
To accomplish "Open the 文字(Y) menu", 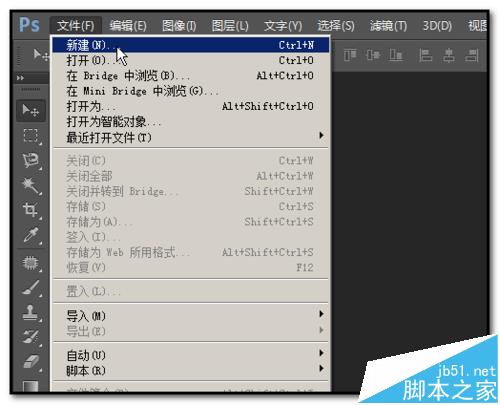I will pyautogui.click(x=283, y=25).
